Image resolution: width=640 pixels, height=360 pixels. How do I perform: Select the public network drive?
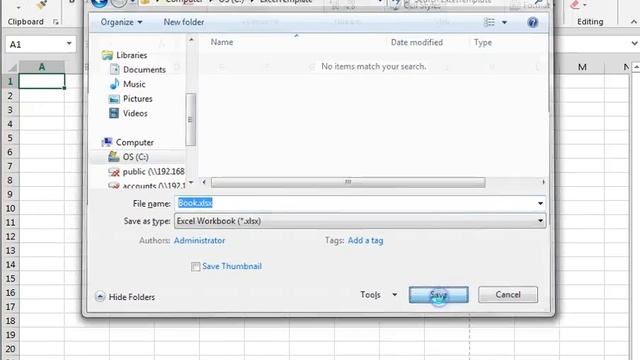coord(153,171)
